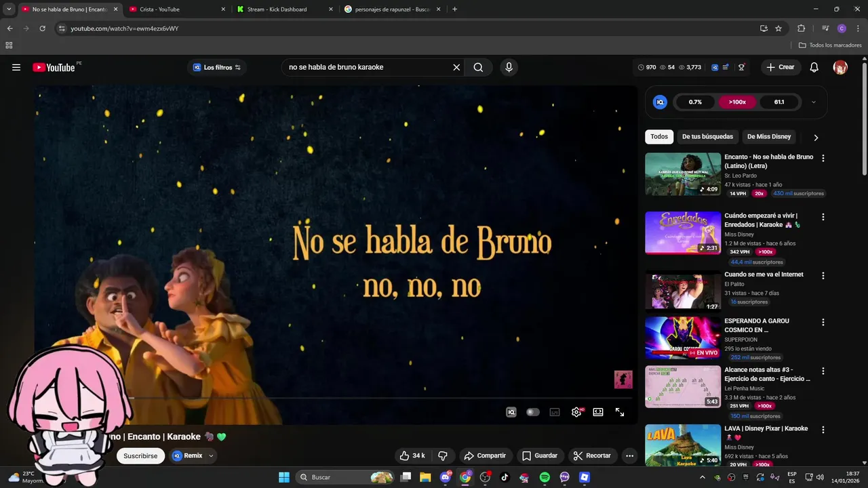
Task: Click the browser address bar URL
Action: 125,28
